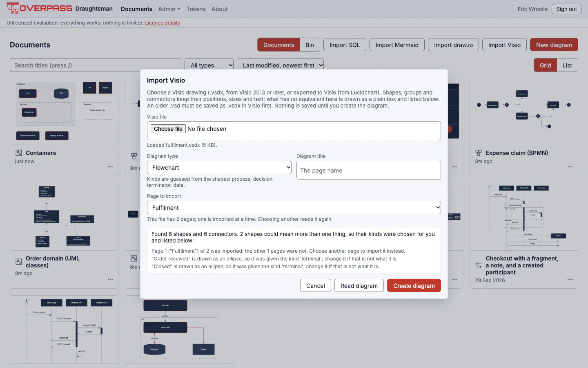Open the Documents nav item
Viewport: 588px width, 368px height.
pyautogui.click(x=136, y=9)
